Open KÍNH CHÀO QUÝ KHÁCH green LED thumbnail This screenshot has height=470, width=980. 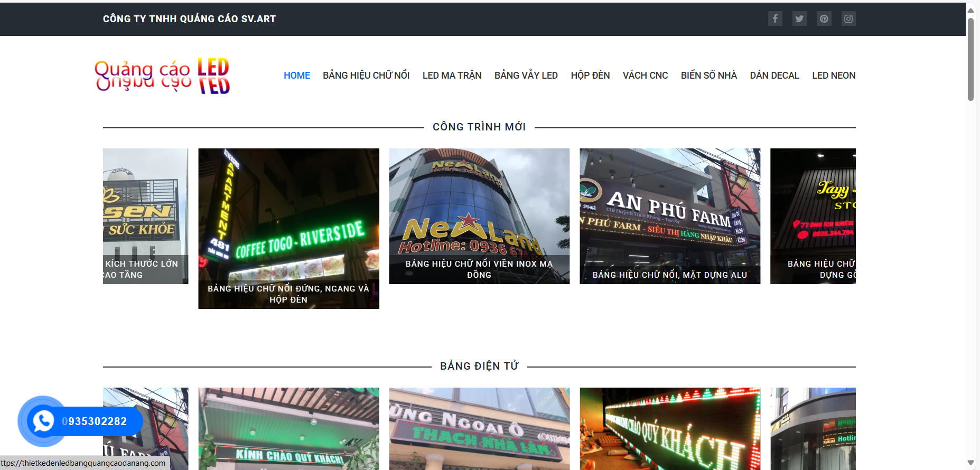(288, 429)
